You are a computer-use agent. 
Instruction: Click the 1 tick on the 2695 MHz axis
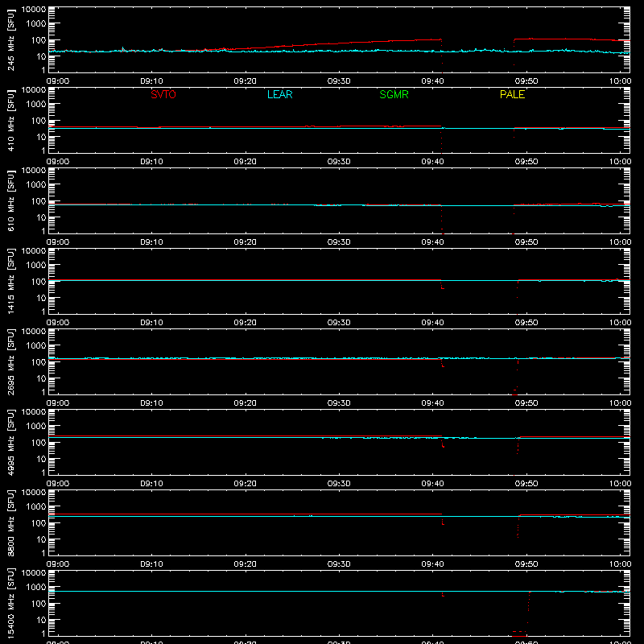pyautogui.click(x=43, y=392)
